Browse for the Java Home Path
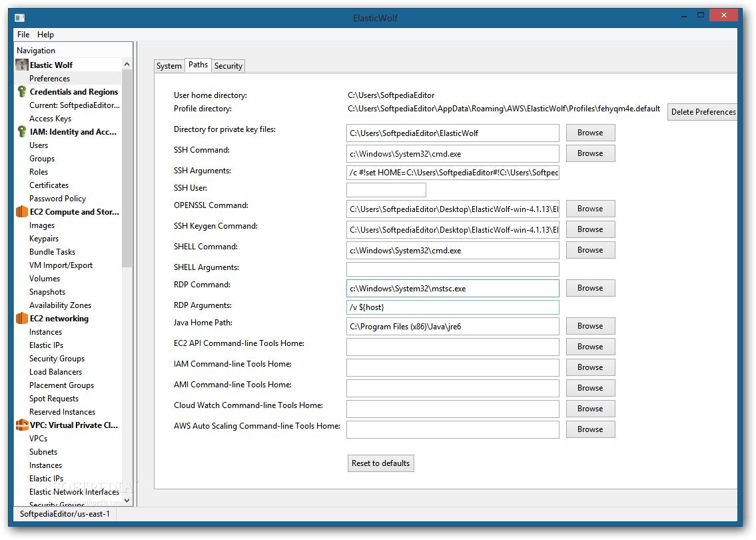Viewport: 756px width, 540px height. point(590,326)
